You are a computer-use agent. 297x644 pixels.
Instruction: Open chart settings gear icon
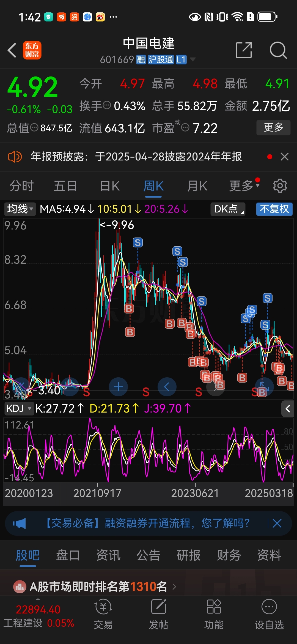(x=280, y=186)
